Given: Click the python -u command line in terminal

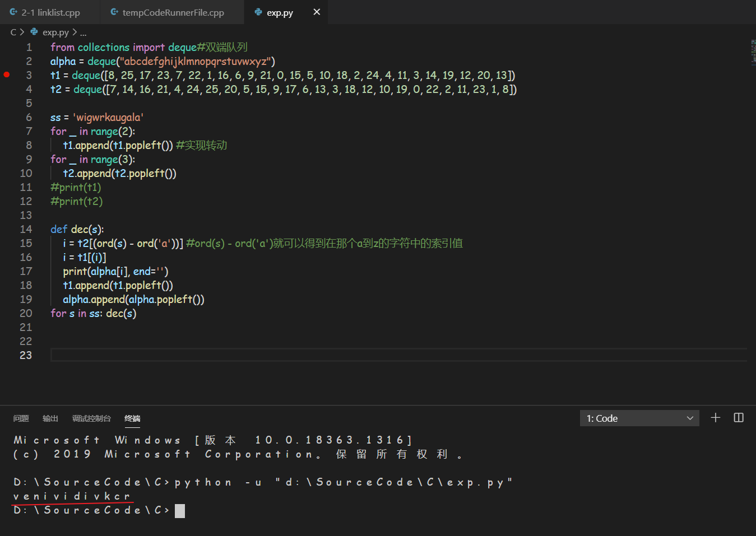Looking at the screenshot, I should [263, 482].
